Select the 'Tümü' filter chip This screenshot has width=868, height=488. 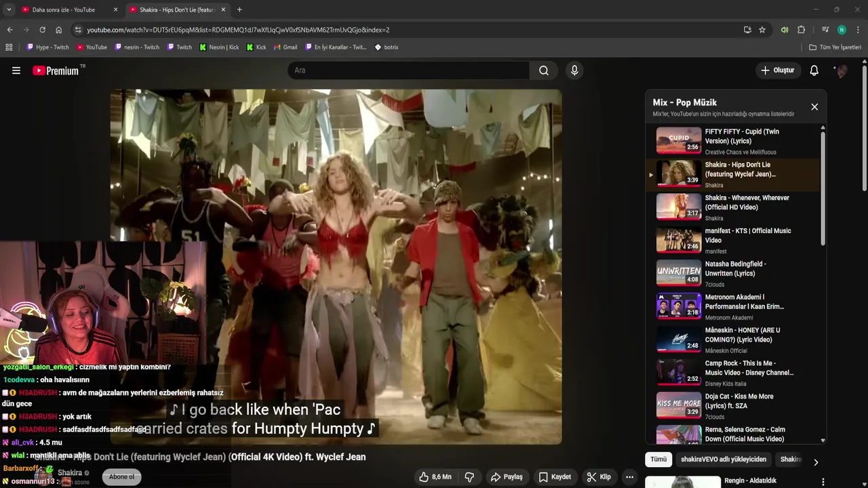pyautogui.click(x=658, y=460)
